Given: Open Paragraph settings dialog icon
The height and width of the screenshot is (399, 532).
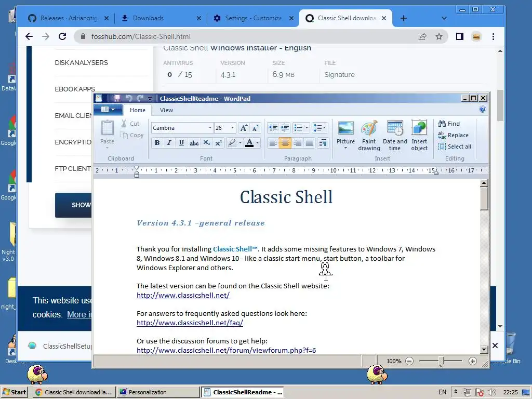Looking at the screenshot, I should click(323, 143).
